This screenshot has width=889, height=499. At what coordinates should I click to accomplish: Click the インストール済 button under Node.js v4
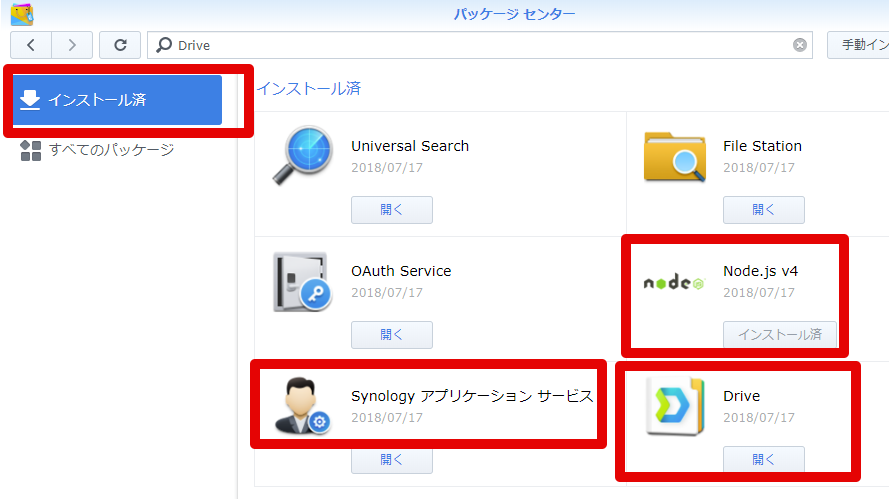click(x=780, y=335)
